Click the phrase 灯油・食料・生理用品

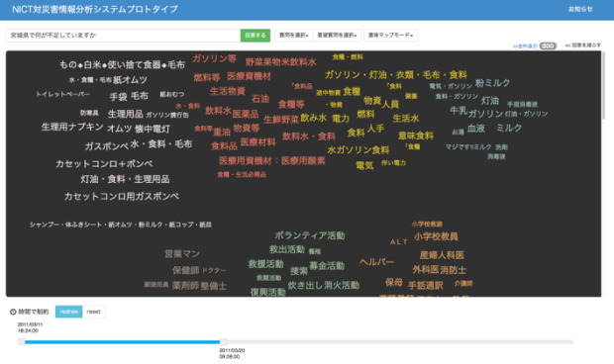tap(125, 179)
